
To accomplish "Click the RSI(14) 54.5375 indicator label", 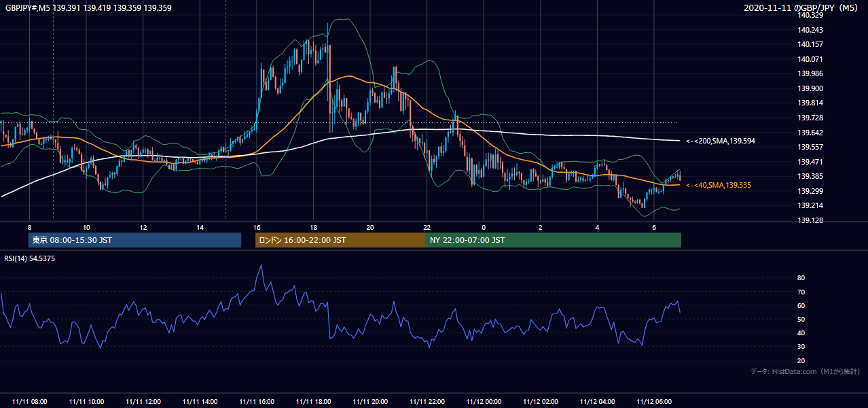I will pyautogui.click(x=30, y=259).
